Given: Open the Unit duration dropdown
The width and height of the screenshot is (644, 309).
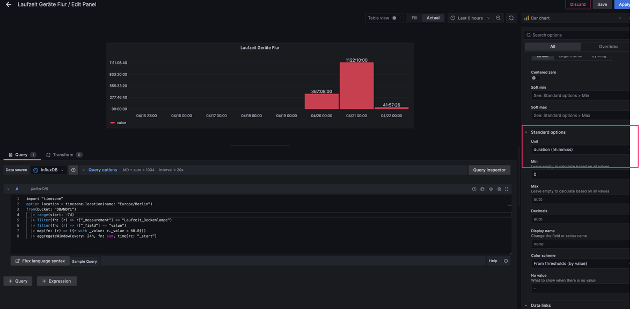Looking at the screenshot, I should click(580, 150).
